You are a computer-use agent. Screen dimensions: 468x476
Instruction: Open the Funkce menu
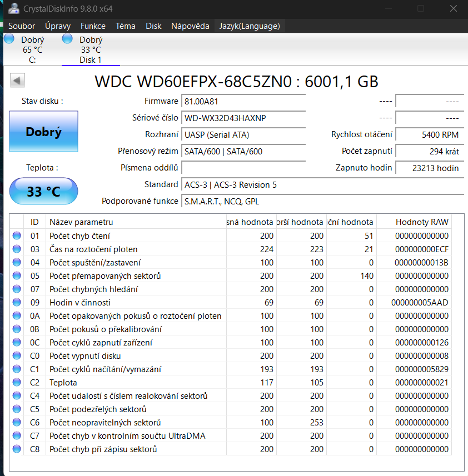(x=93, y=26)
